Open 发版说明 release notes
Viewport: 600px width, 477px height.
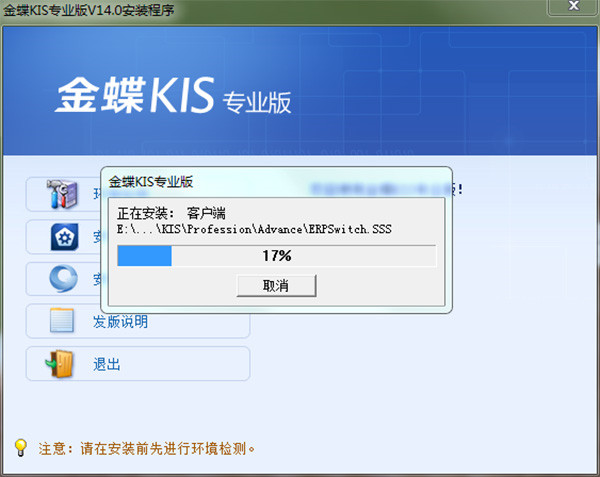pyautogui.click(x=138, y=321)
